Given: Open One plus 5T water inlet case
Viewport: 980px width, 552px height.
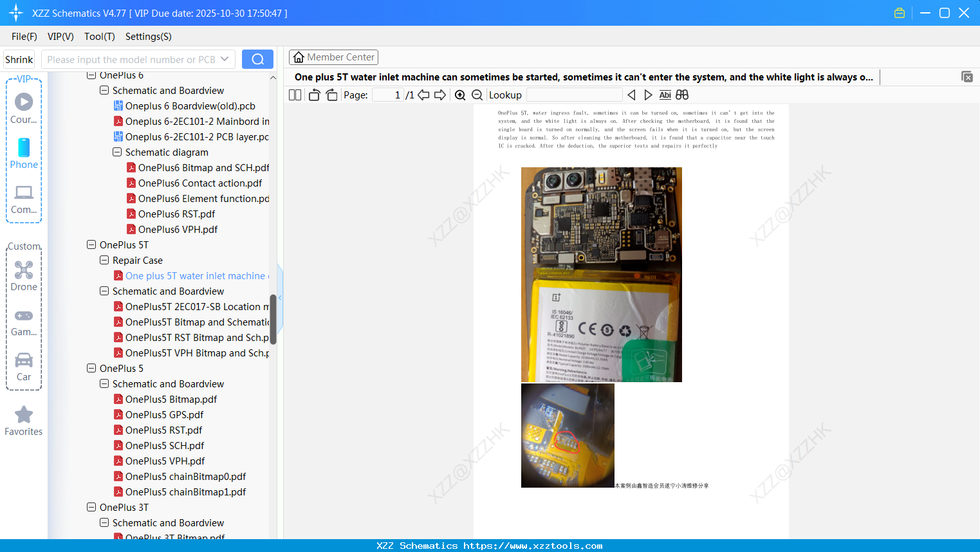Looking at the screenshot, I should (191, 276).
